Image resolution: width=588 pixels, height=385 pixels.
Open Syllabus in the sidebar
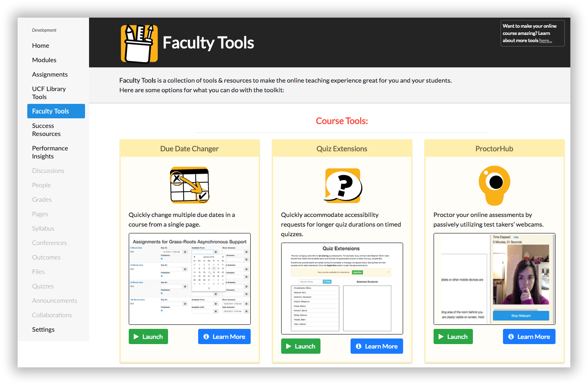coord(43,229)
